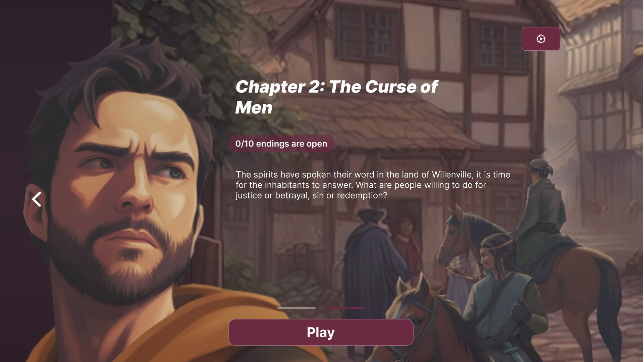The width and height of the screenshot is (644, 362).
Task: Select the maroon second page indicator bar
Action: click(345, 308)
